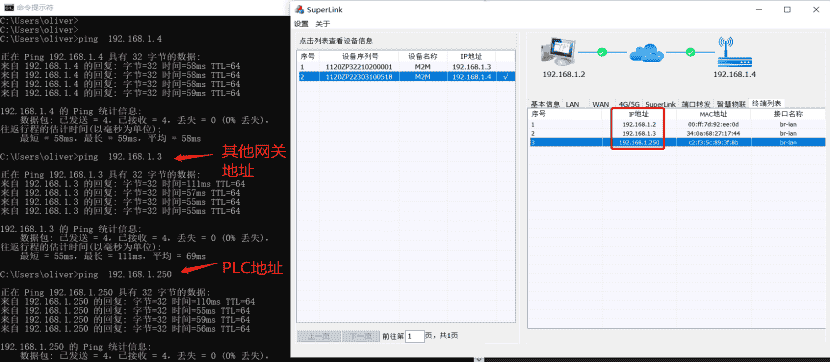The width and height of the screenshot is (831, 363).
Task: Click the page number input field
Action: point(415,336)
